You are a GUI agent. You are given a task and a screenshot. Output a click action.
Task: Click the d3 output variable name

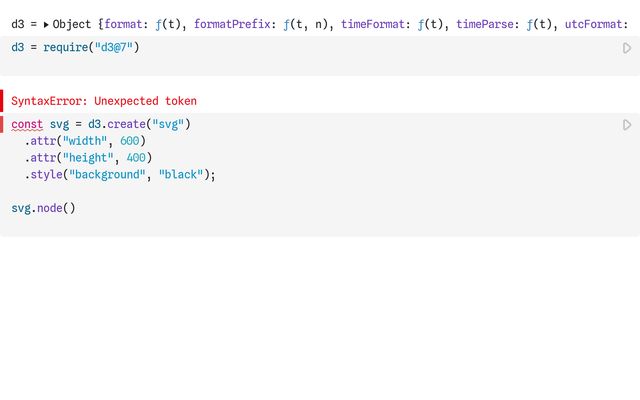tap(18, 23)
